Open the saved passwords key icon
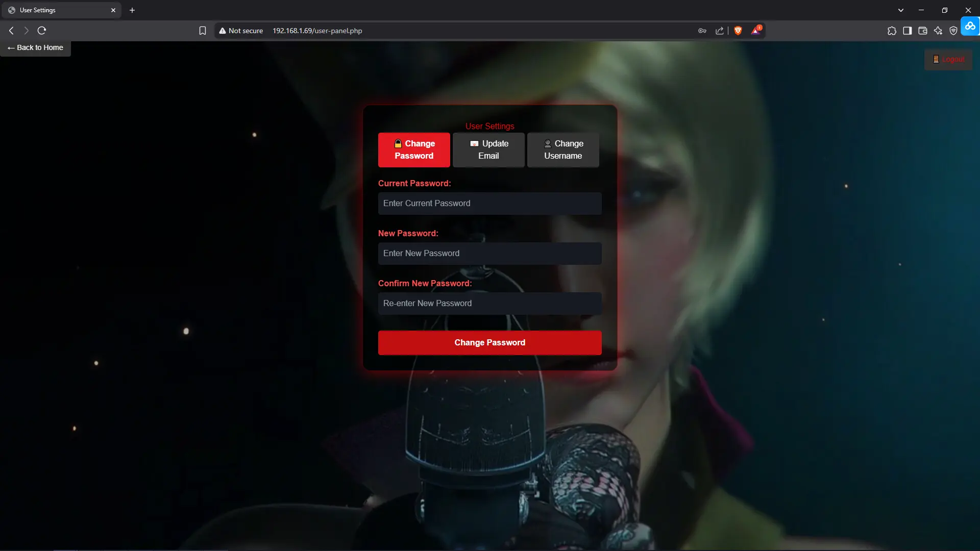The height and width of the screenshot is (551, 980). 702,31
